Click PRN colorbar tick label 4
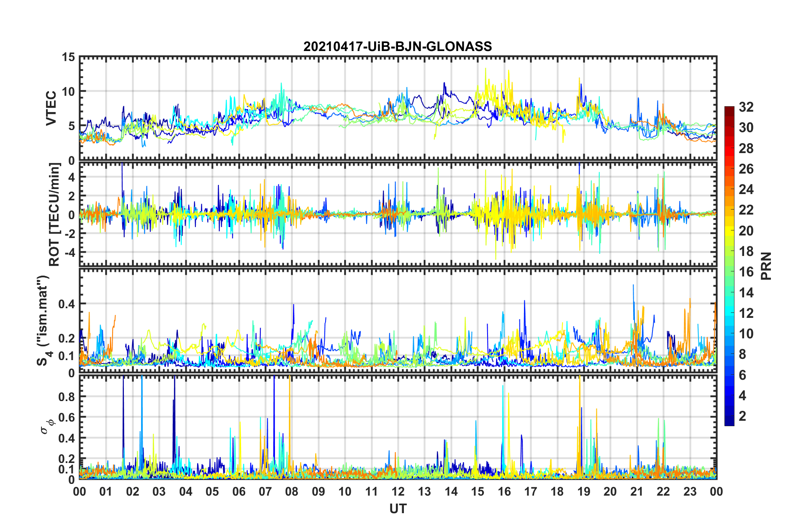This screenshot has width=796, height=532. point(742,396)
